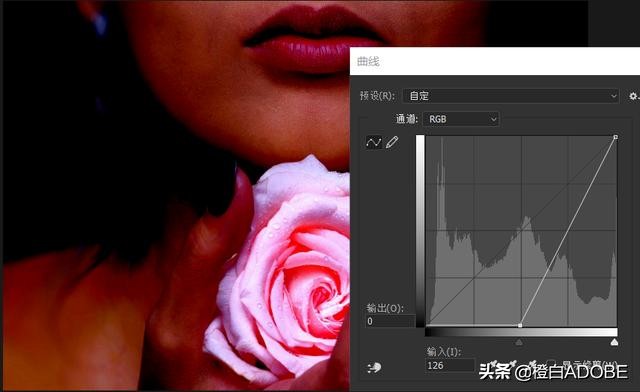The height and width of the screenshot is (392, 640).
Task: Click the 曲线 dialog title bar
Action: [x=495, y=61]
